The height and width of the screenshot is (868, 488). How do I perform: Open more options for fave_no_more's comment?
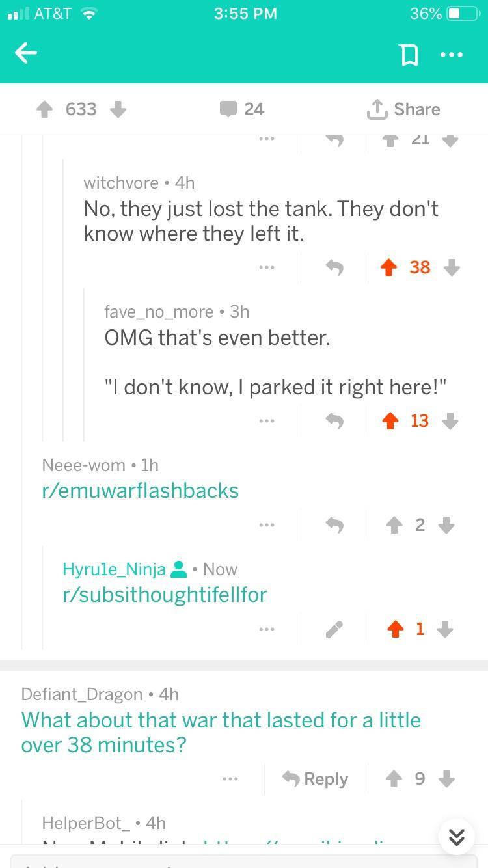266,421
